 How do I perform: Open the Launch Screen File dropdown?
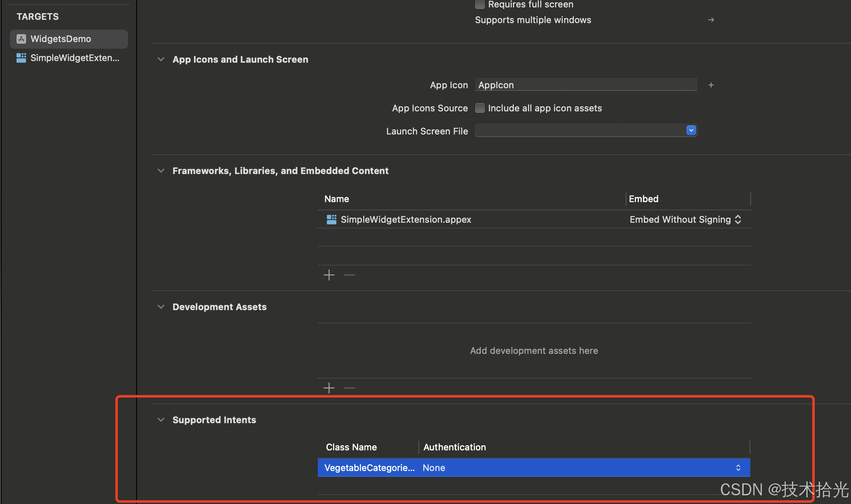(691, 131)
